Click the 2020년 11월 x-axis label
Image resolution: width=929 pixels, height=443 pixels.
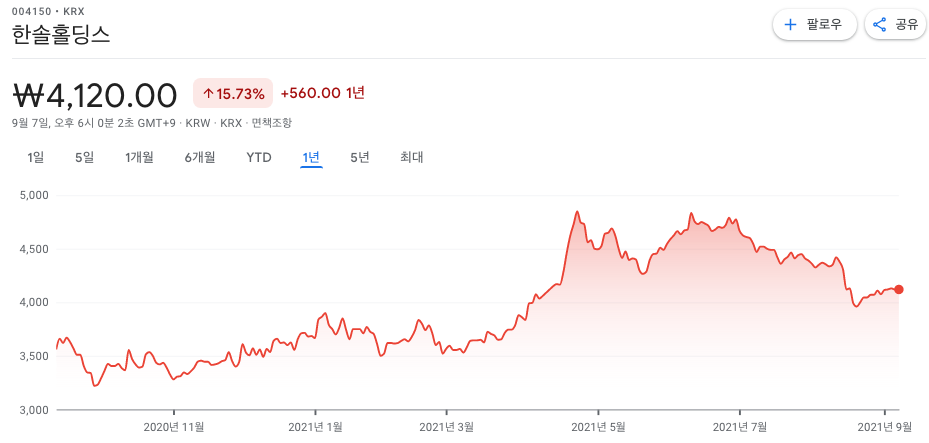click(x=174, y=426)
